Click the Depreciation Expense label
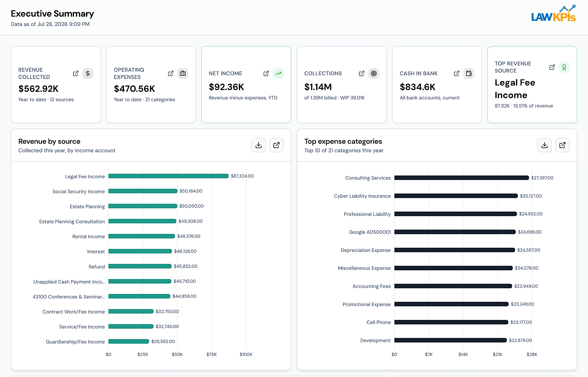The height and width of the screenshot is (377, 588). point(366,250)
